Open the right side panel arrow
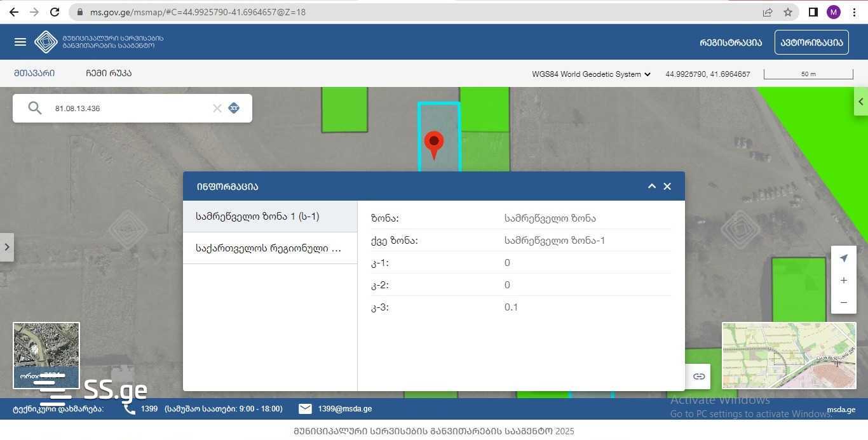The height and width of the screenshot is (440, 868). click(x=861, y=102)
